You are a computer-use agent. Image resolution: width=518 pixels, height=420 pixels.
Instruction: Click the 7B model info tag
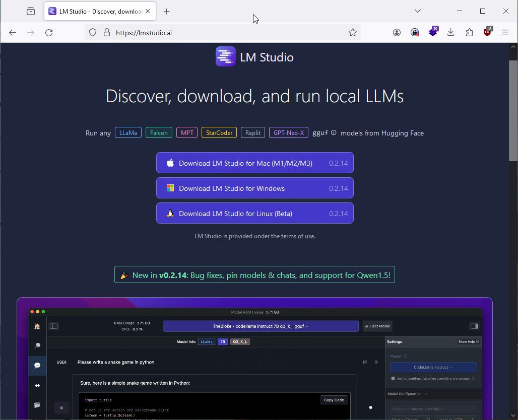tap(223, 342)
